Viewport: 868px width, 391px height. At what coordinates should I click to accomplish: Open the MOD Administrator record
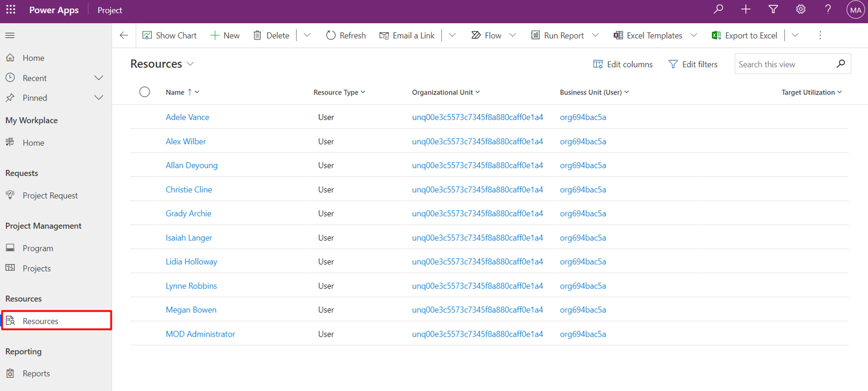[200, 334]
